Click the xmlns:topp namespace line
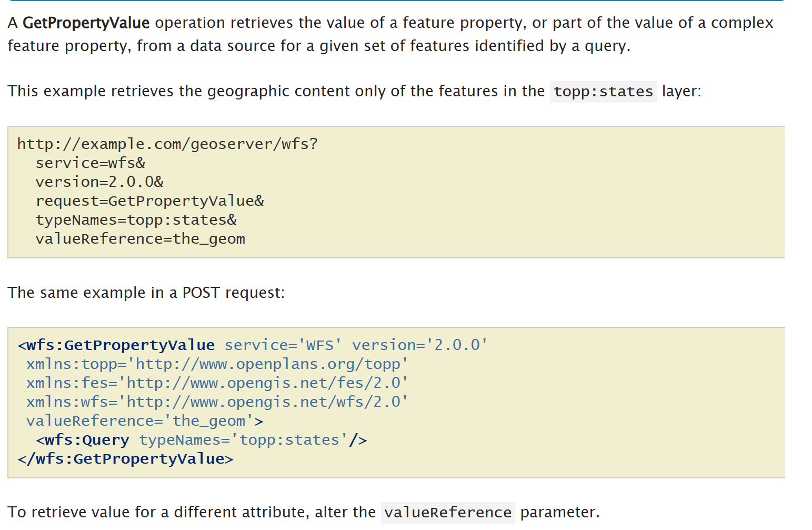812x530 pixels. click(217, 364)
